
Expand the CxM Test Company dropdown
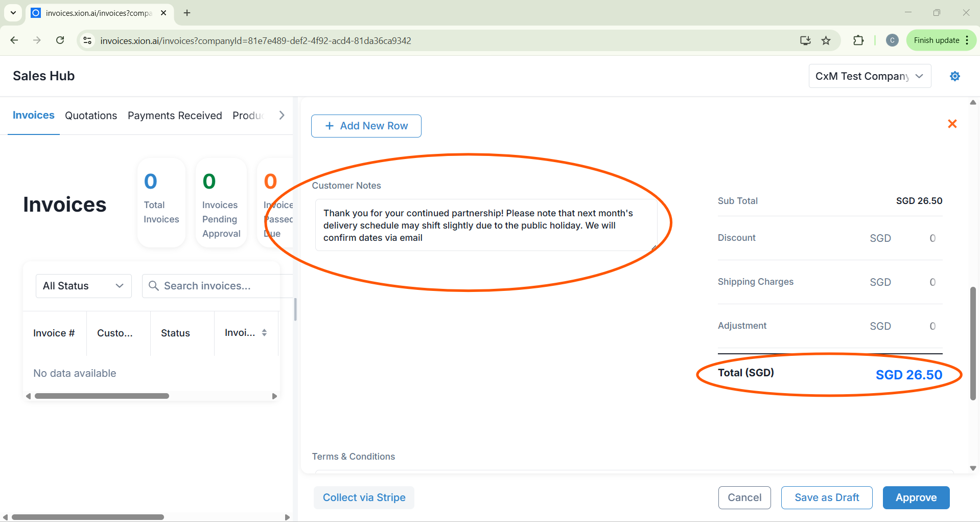tap(869, 76)
